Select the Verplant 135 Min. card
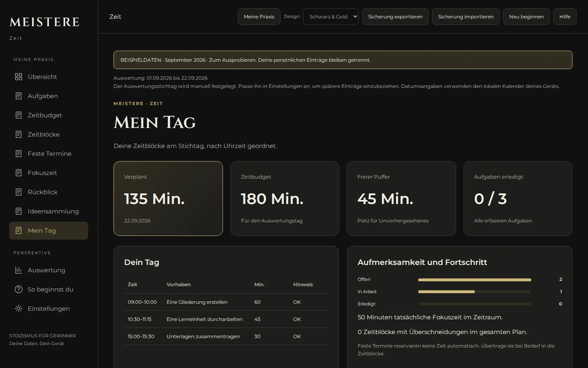 click(x=168, y=199)
